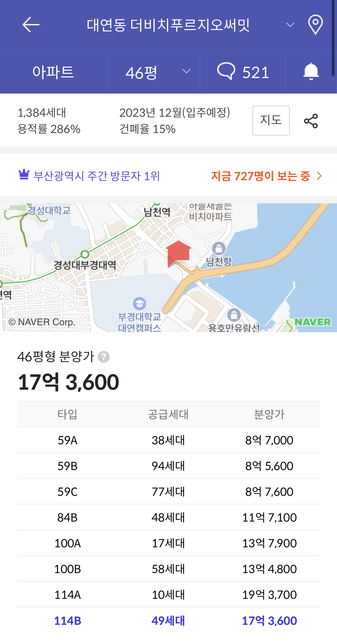337x644 pixels.
Task: Tap the notification bell icon
Action: 311,72
